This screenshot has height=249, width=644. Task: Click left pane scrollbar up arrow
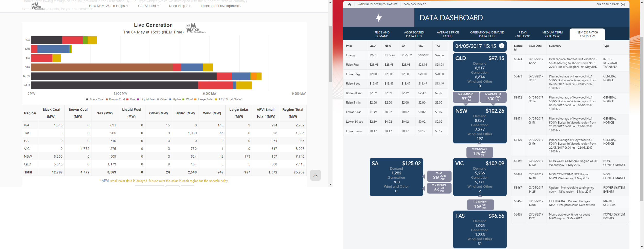click(x=330, y=2)
